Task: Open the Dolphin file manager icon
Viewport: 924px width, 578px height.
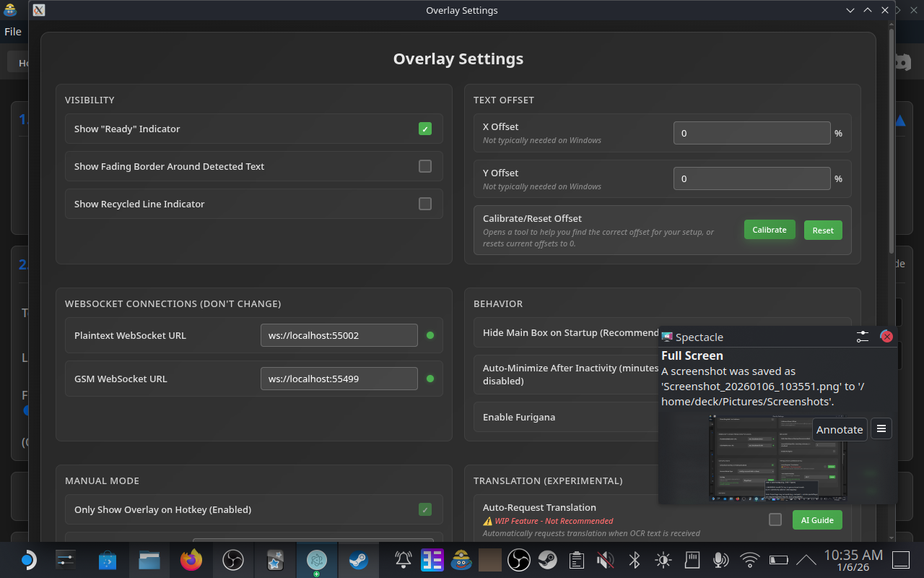Action: 149,560
